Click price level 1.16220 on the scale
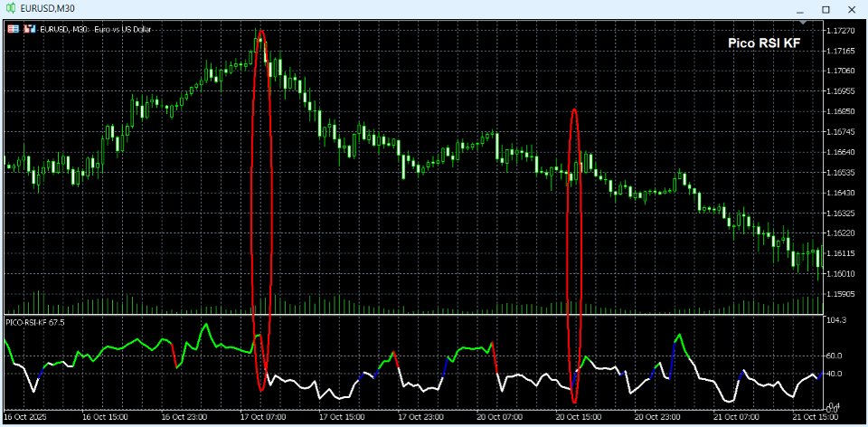The height and width of the screenshot is (427, 868). [840, 233]
